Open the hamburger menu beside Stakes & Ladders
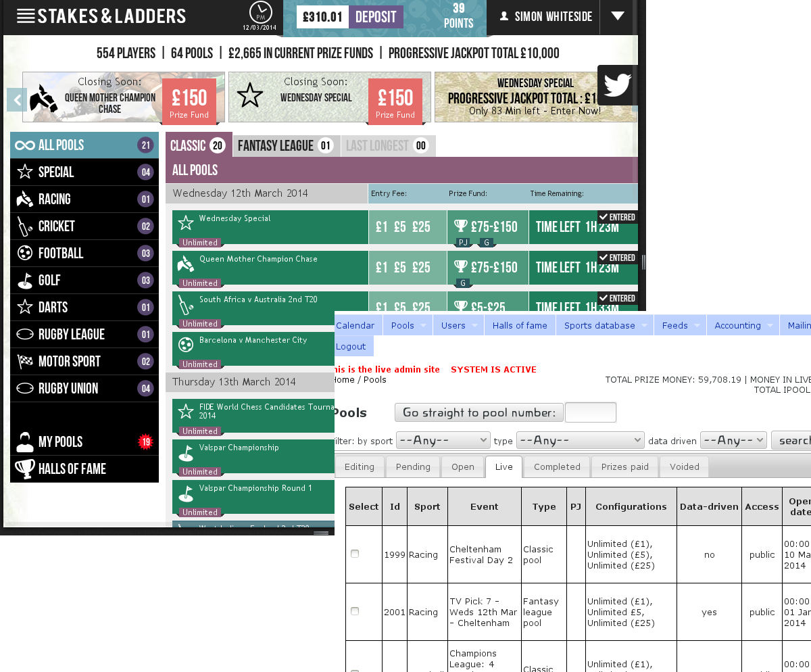The image size is (811, 672). pos(26,16)
